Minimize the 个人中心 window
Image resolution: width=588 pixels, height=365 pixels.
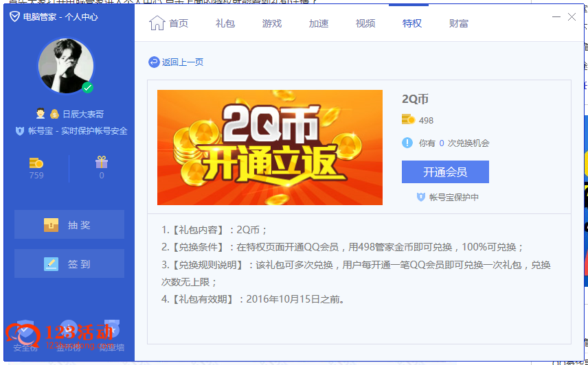[555, 17]
